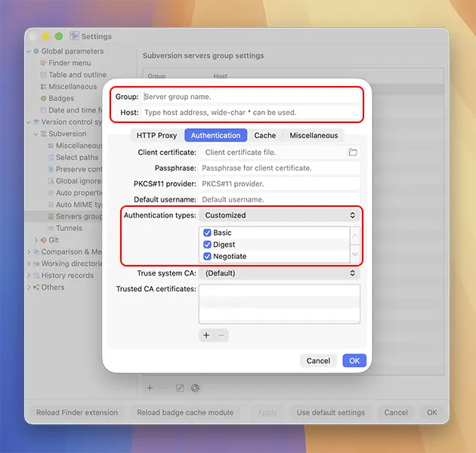Click the Git icon in settings sidebar
Screen dimensions: 476x453
pos(44,240)
